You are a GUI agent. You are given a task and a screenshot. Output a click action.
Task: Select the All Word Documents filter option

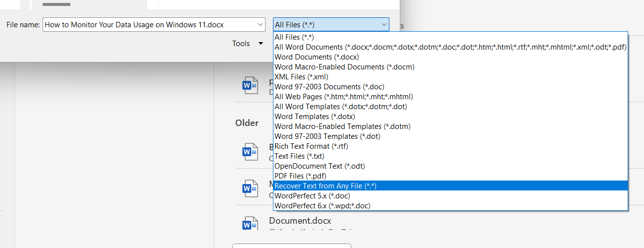point(450,47)
